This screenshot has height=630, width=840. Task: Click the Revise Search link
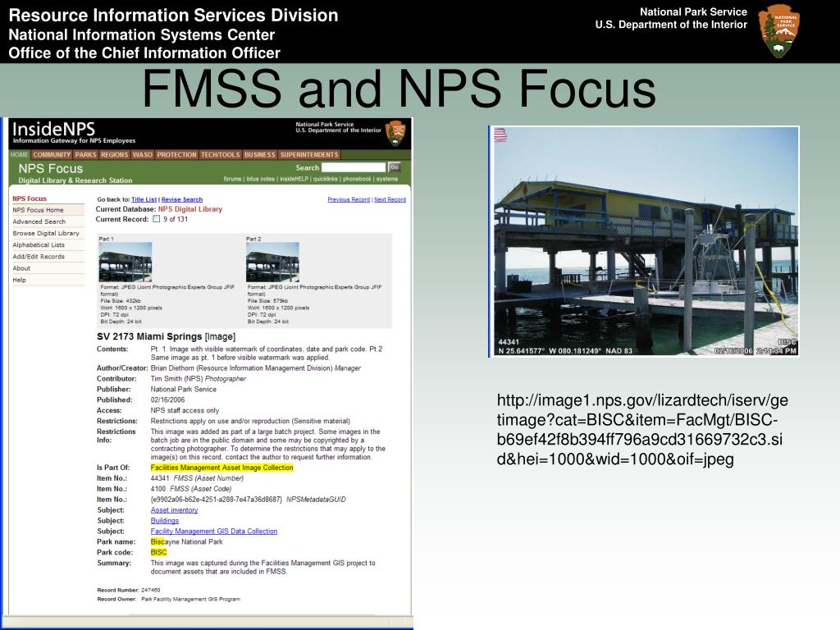pos(182,199)
